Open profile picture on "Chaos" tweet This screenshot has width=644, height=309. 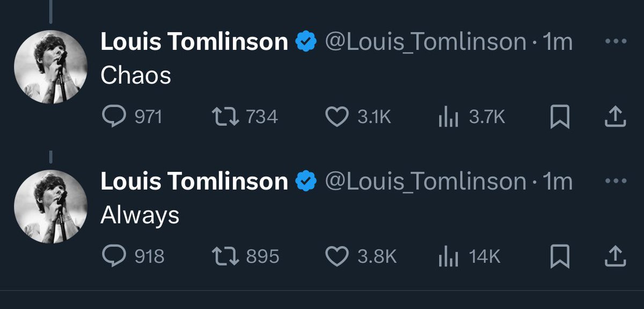click(50, 67)
